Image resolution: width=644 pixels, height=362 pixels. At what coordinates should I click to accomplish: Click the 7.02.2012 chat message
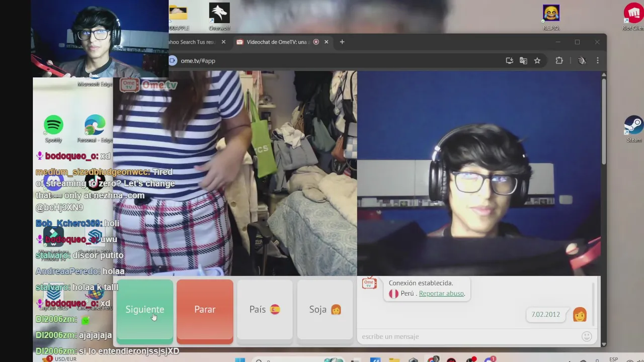click(545, 315)
